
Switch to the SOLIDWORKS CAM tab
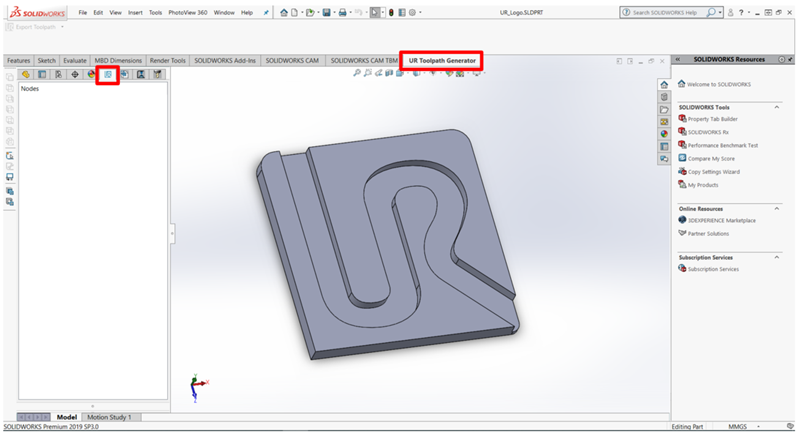[292, 61]
